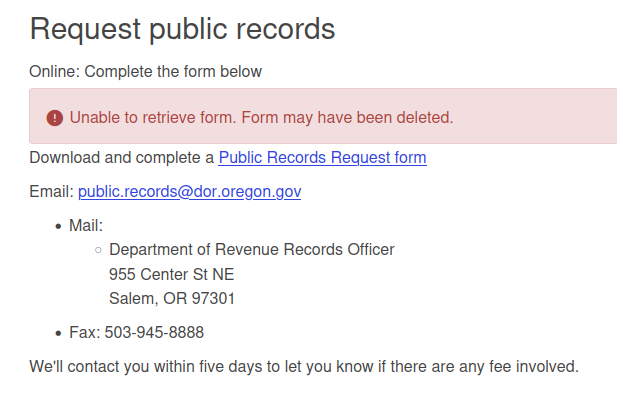Click the 'We'll contact you within five days' sentence

[304, 367]
